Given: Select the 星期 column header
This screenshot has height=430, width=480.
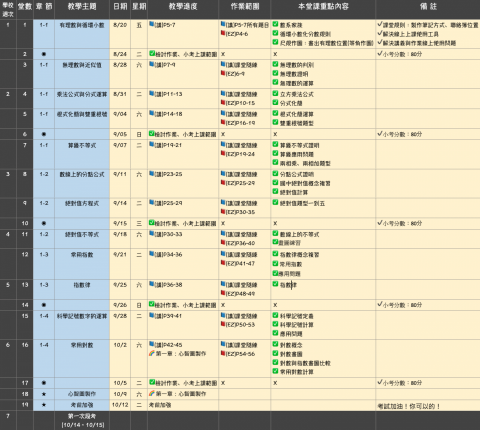Looking at the screenshot, I should [x=139, y=7].
